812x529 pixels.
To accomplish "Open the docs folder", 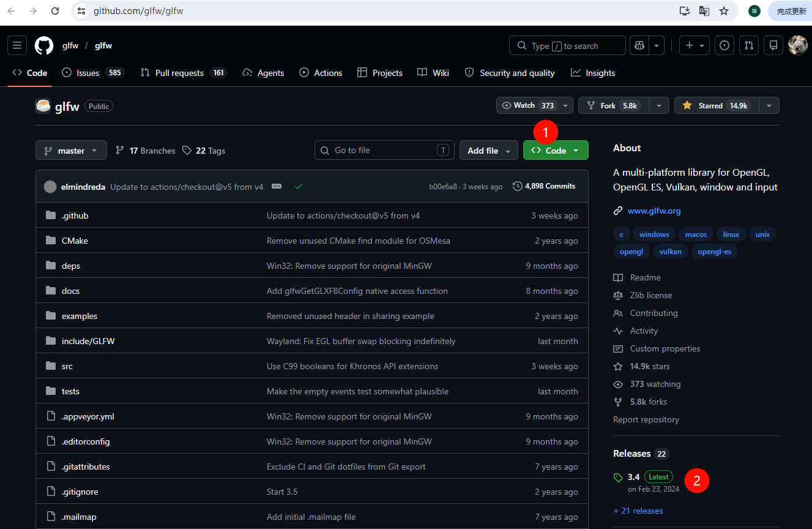I will click(x=71, y=291).
